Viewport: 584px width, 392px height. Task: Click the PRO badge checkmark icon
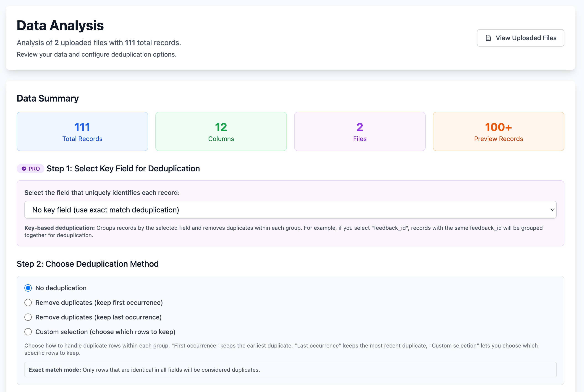24,169
